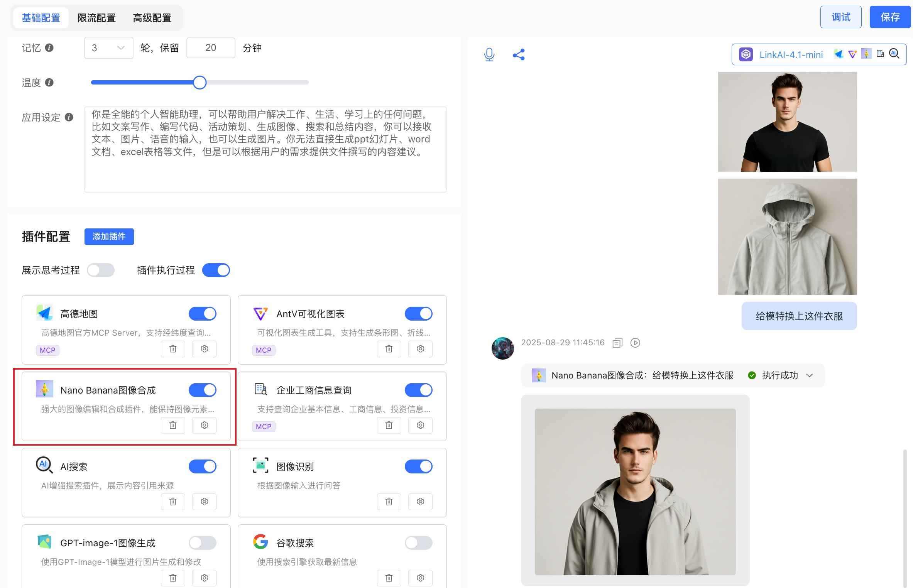Click the 添加插件 button

tap(109, 237)
